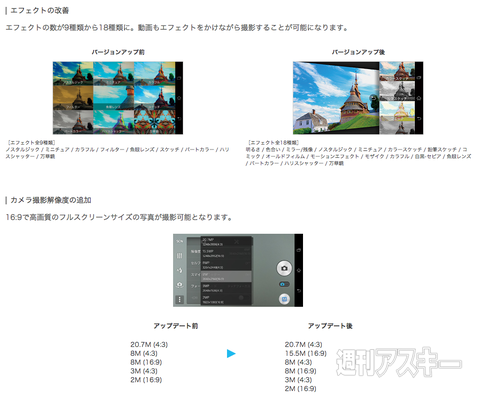Select the ノスタルジック effect thumbnail
480x395 pixels.
pyautogui.click(x=73, y=73)
